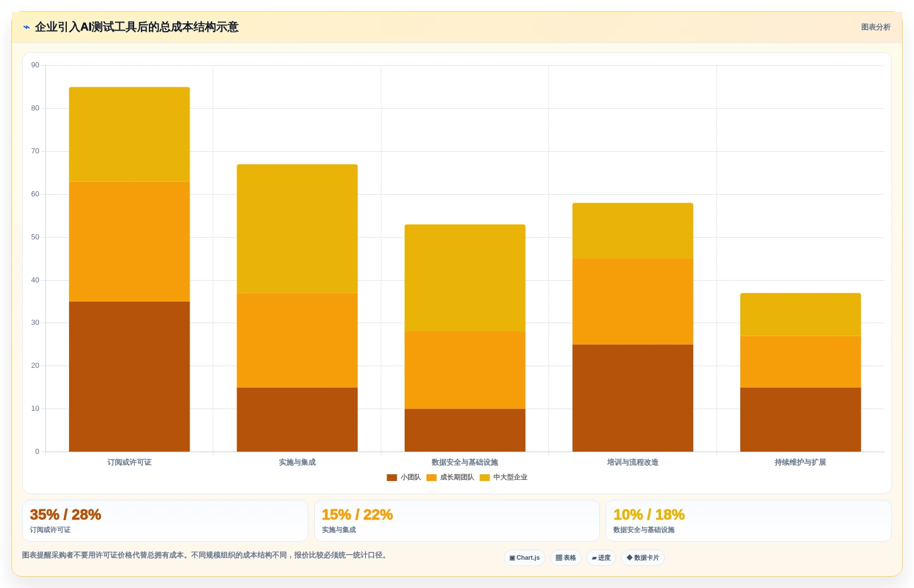Open the 35% / 28% 订阅或许可证 card
Viewport: 914px width, 588px height.
point(165,521)
